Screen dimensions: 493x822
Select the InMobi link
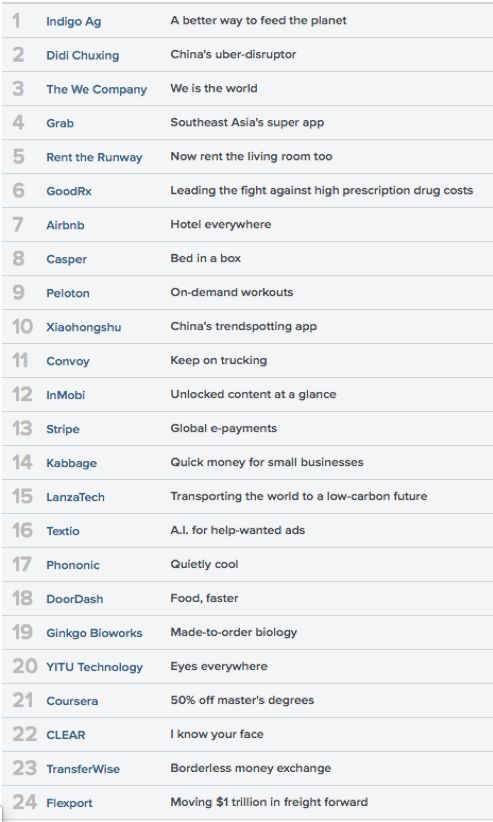tap(66, 395)
